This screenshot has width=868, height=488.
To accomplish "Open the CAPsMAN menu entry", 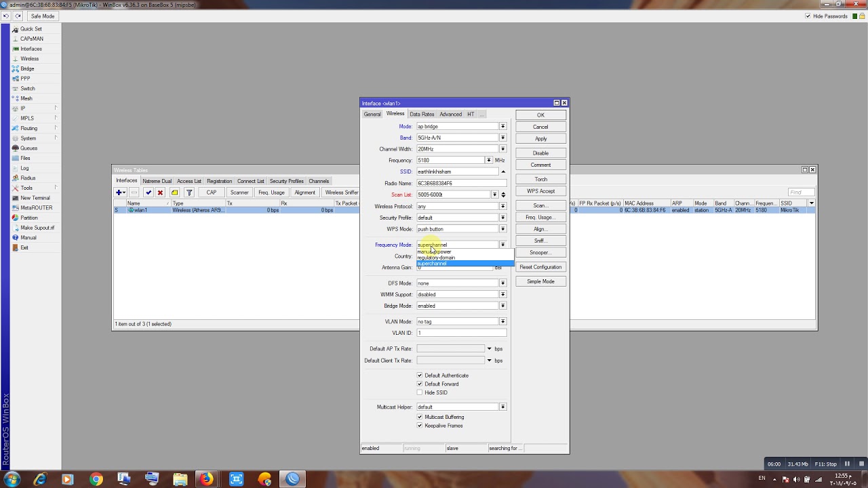I will coord(31,39).
